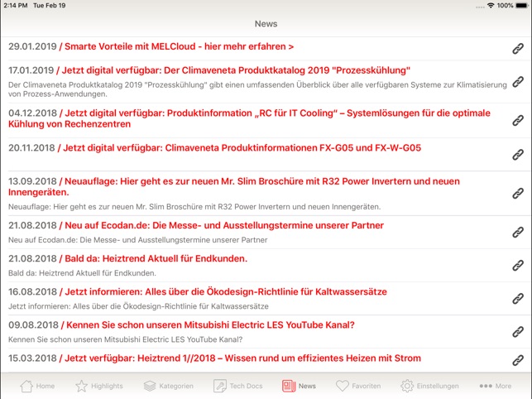Check the Wi-Fi status icon

pos(491,6)
